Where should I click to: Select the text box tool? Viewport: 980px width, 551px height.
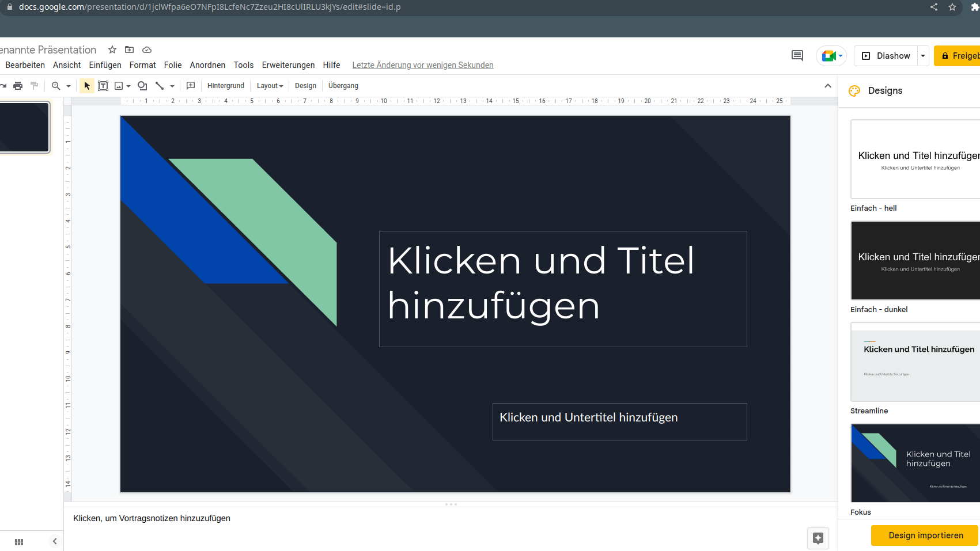tap(103, 86)
